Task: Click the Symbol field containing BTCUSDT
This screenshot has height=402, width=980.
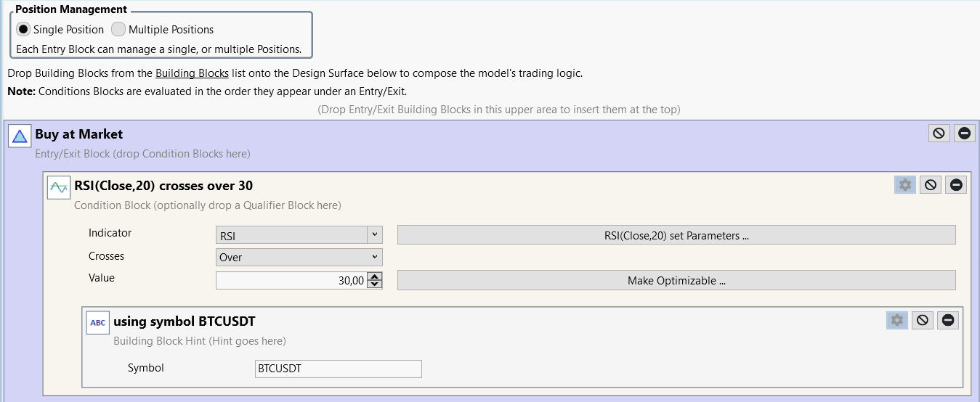Action: [x=338, y=369]
